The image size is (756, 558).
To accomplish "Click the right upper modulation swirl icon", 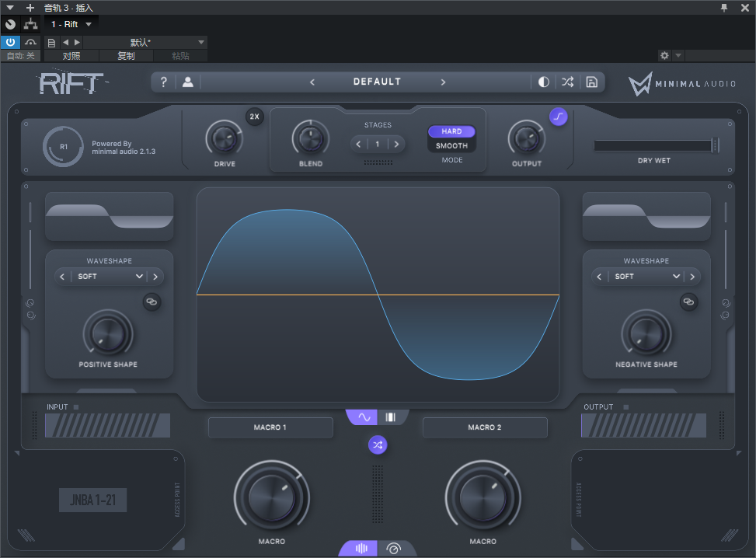I will tap(726, 303).
